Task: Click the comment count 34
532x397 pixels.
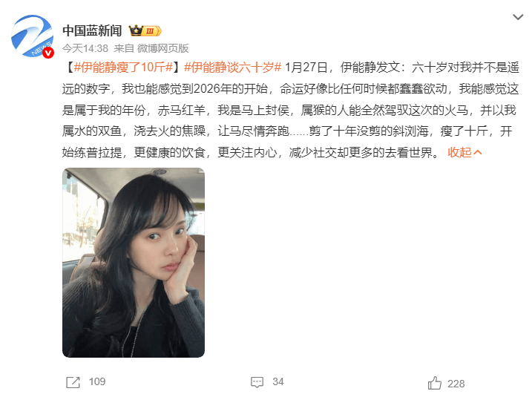Action: pos(278,381)
